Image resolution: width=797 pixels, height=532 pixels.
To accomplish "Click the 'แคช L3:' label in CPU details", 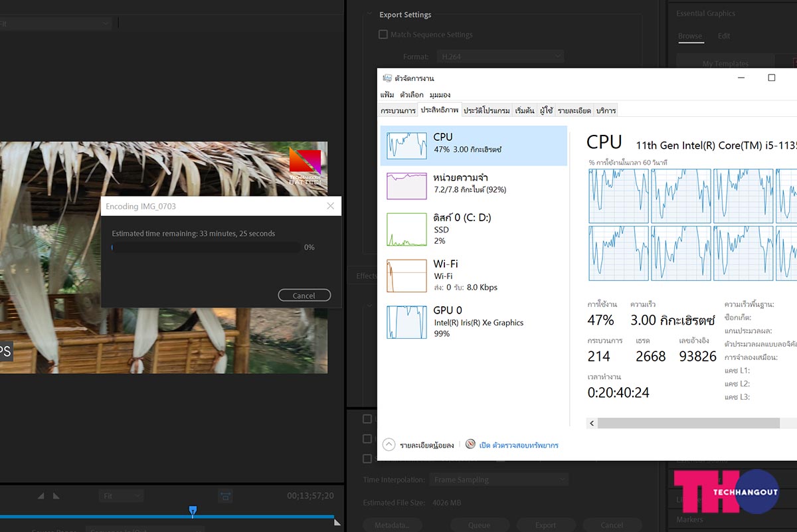I will tap(737, 397).
